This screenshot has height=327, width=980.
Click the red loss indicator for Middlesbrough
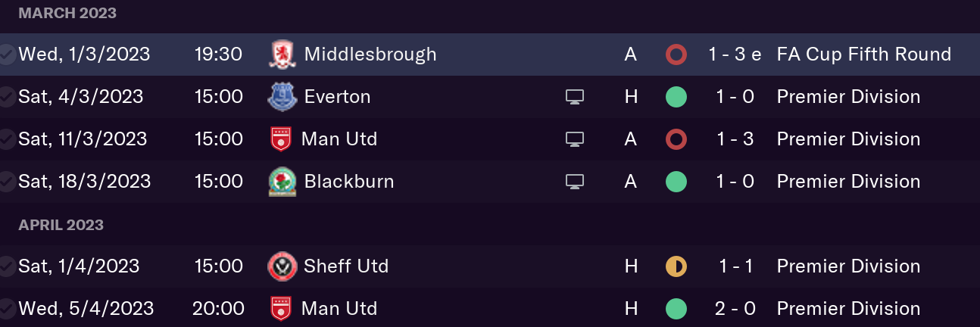(676, 54)
